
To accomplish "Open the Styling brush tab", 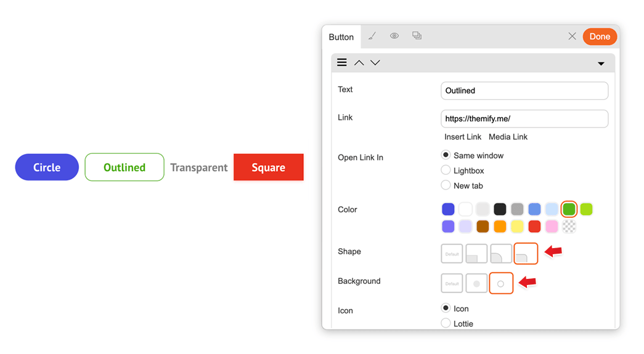I will [x=372, y=36].
